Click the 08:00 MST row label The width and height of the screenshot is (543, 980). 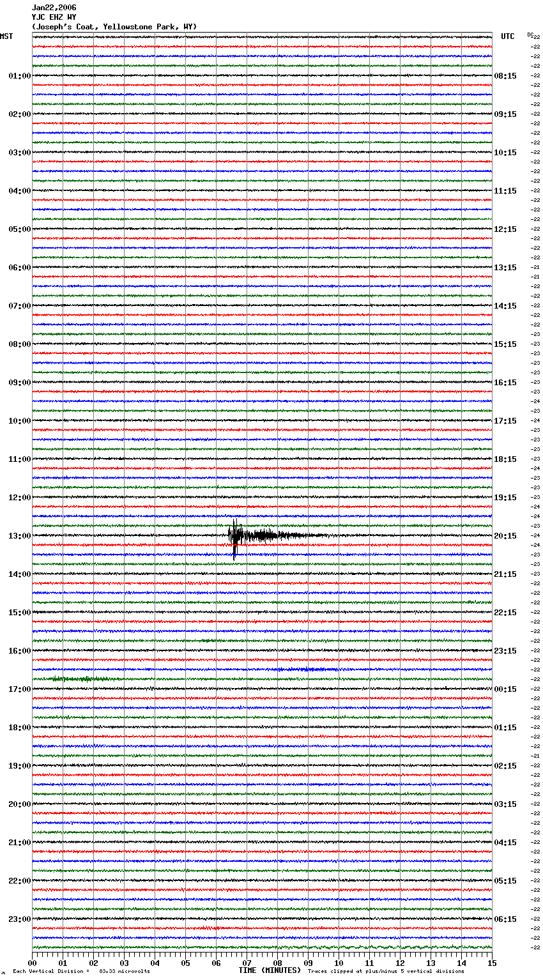[x=19, y=344]
